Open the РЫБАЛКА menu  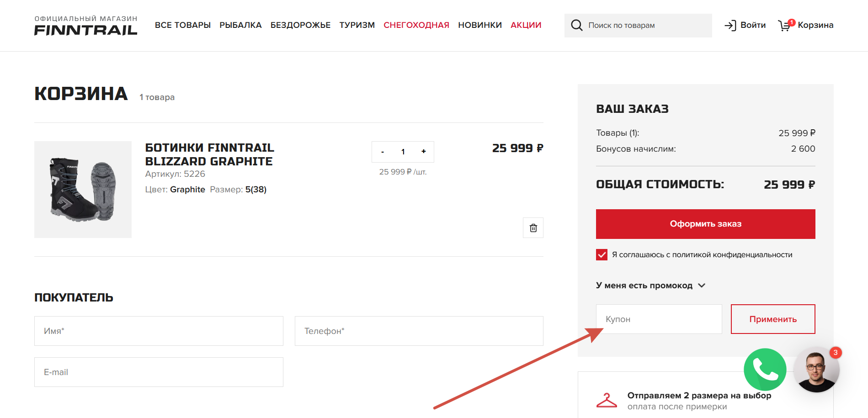pos(240,25)
